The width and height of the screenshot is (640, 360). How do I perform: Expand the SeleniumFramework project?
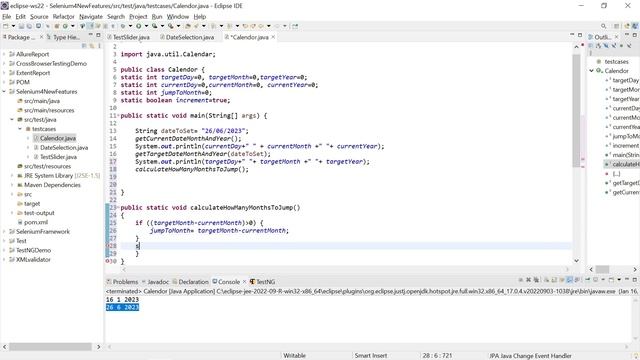point(4,231)
